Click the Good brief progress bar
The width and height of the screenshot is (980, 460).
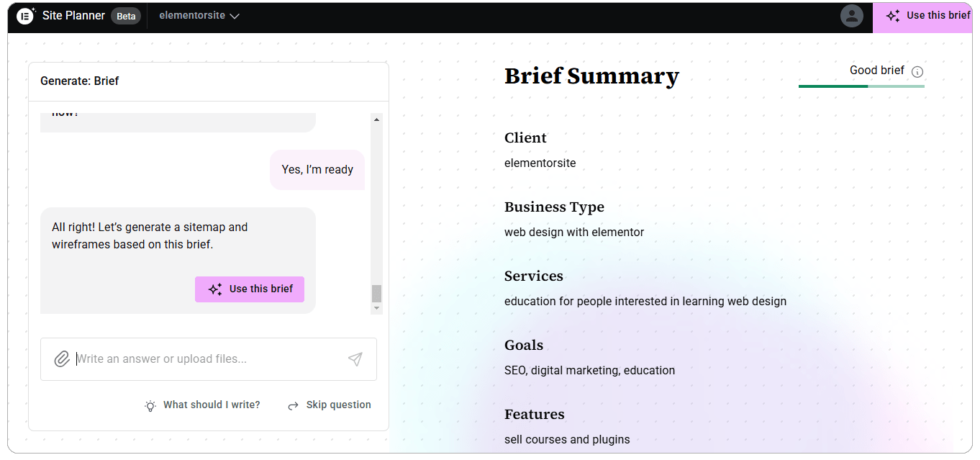pos(861,86)
